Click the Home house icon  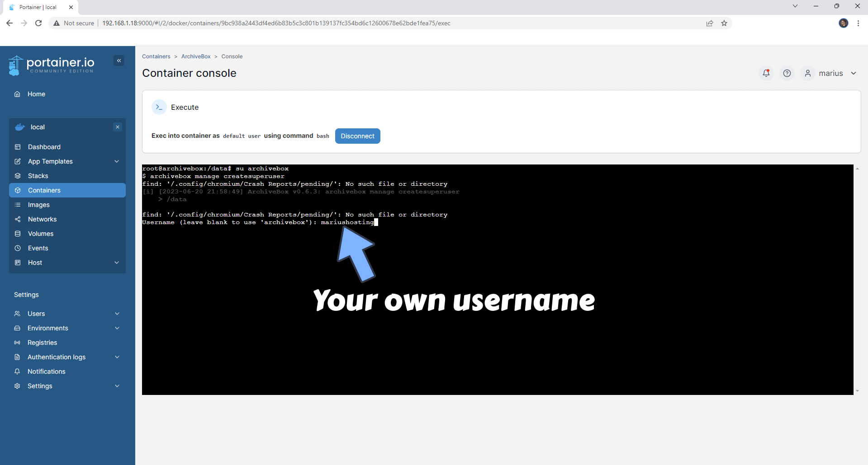click(17, 94)
